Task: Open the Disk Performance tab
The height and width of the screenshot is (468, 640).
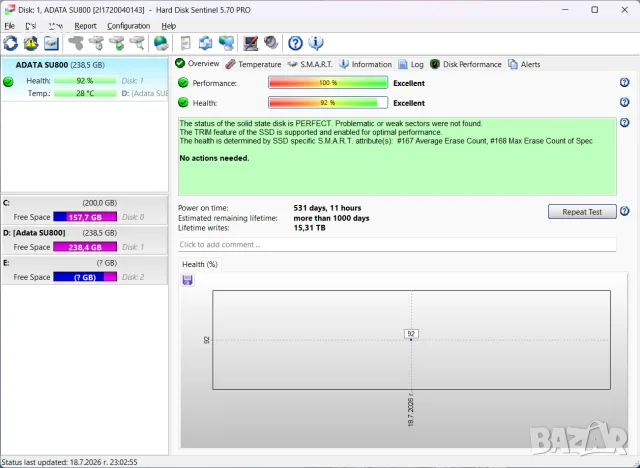Action: (x=466, y=64)
